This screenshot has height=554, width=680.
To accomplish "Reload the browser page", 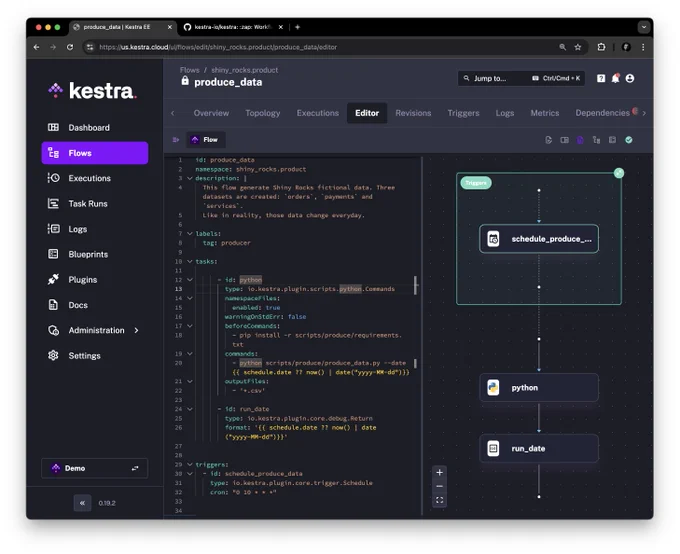I will click(70, 47).
